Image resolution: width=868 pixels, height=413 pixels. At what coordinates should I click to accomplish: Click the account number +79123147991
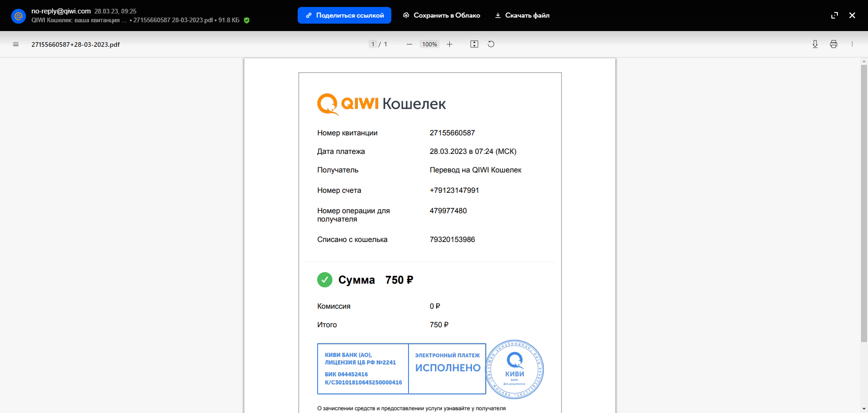[x=454, y=191]
